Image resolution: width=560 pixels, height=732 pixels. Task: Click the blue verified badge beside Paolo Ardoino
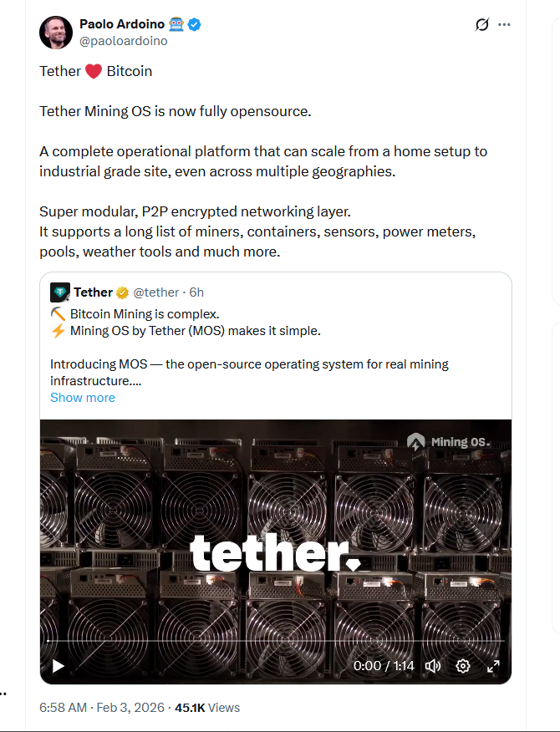193,23
